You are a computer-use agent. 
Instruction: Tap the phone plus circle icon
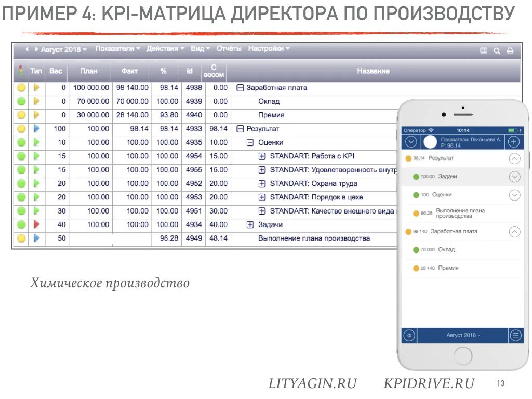pos(514,142)
